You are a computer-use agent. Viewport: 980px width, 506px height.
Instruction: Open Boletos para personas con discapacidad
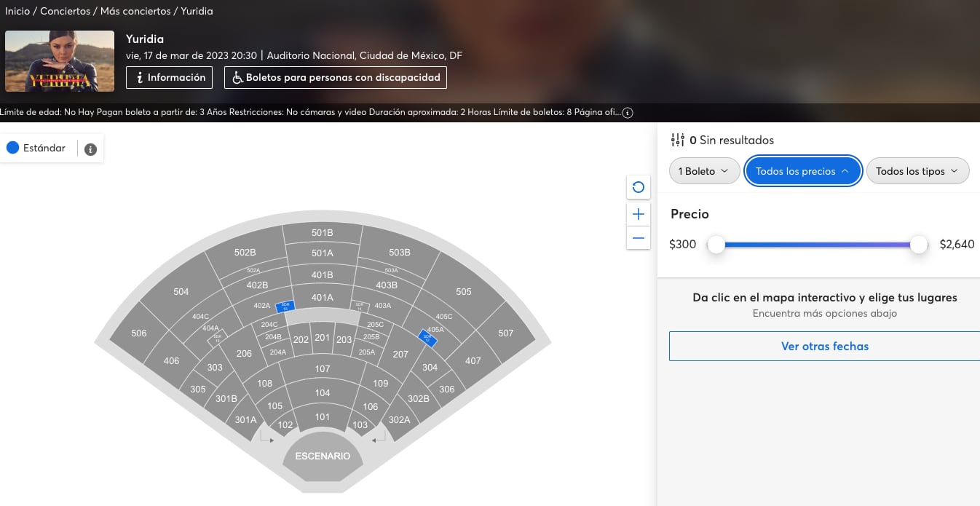(335, 77)
